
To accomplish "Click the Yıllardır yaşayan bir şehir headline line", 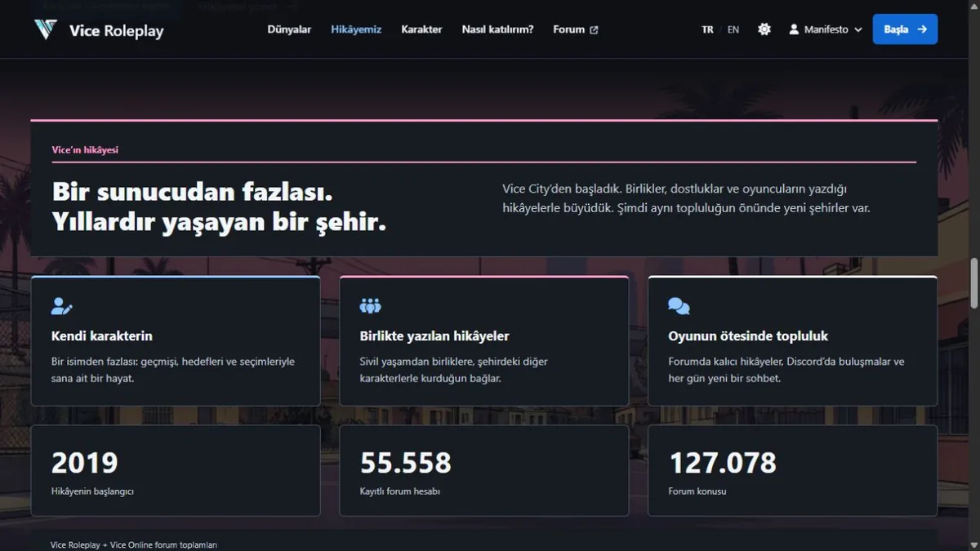I will 219,221.
